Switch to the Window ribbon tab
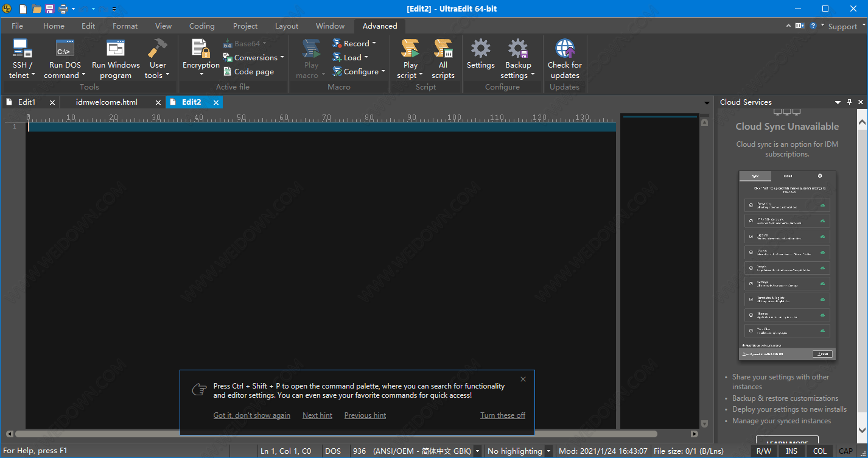This screenshot has height=458, width=868. [x=330, y=26]
